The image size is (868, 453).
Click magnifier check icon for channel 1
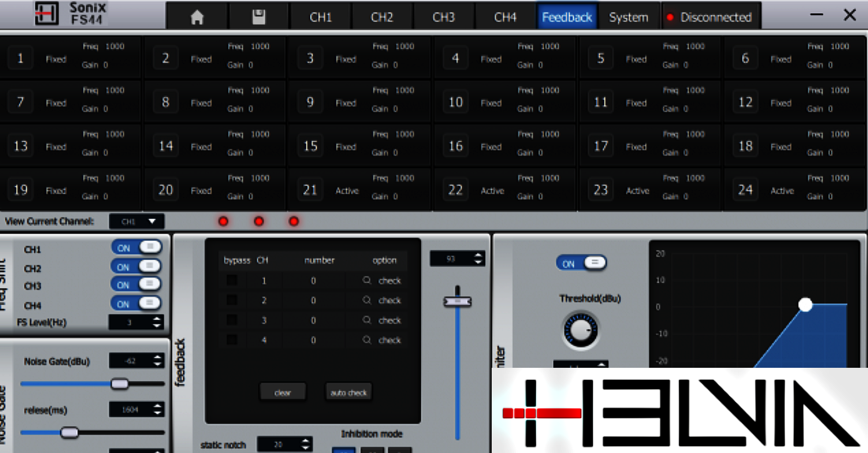(x=367, y=280)
